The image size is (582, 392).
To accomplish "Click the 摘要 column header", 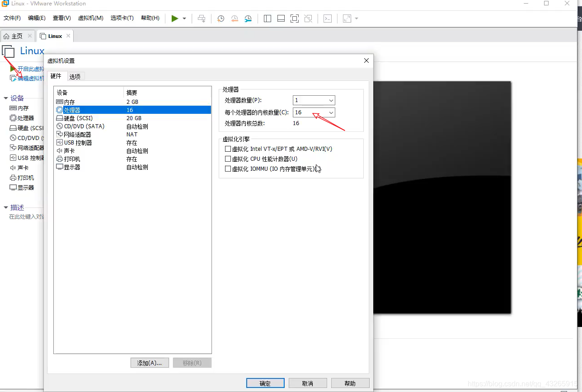I will pos(167,93).
